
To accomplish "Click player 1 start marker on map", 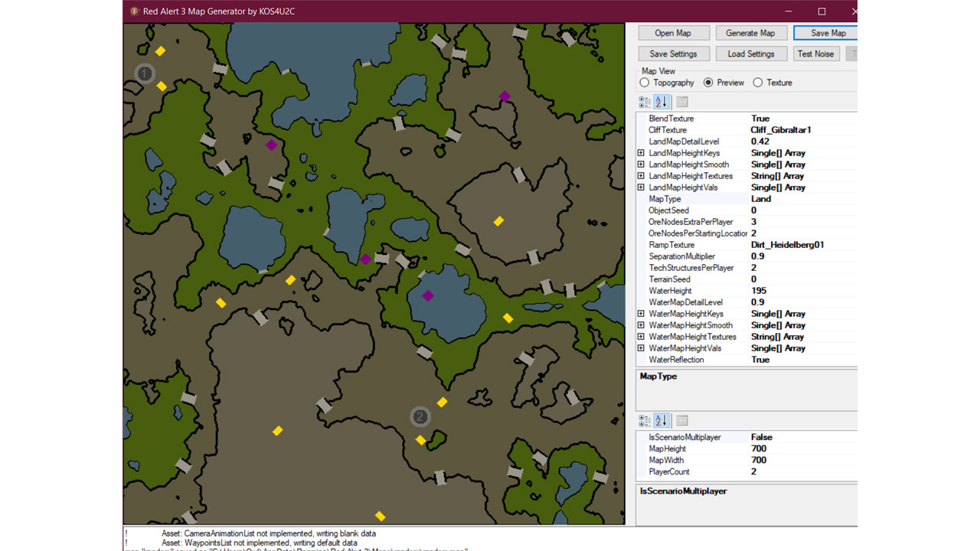I will point(145,73).
